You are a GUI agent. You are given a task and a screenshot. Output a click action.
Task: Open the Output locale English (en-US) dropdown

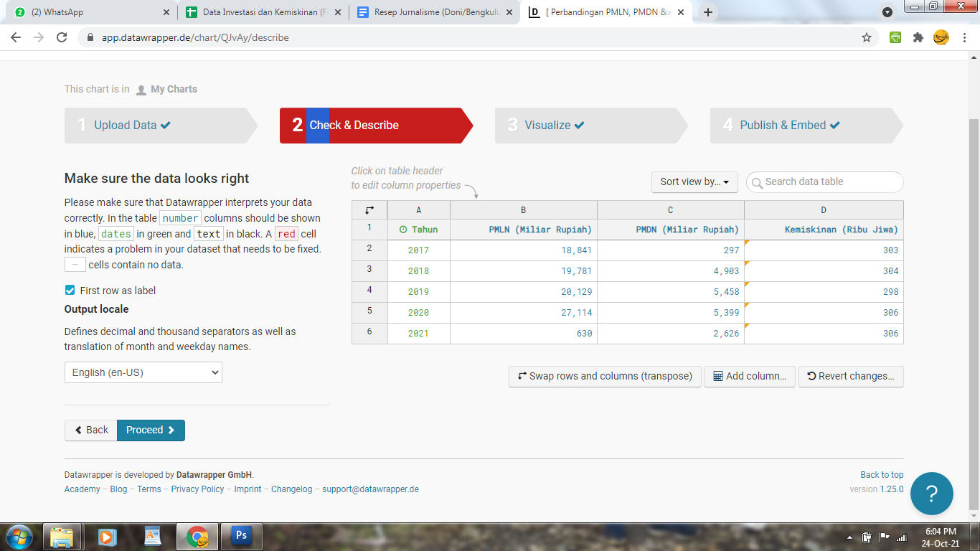point(143,372)
